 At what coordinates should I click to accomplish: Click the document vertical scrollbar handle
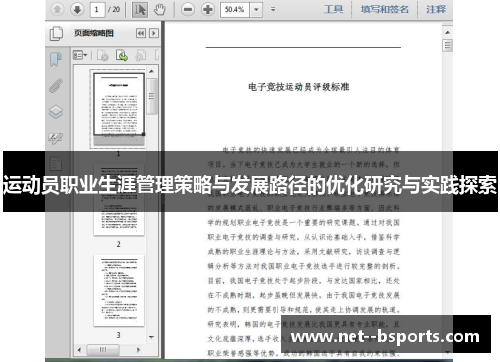[447, 45]
